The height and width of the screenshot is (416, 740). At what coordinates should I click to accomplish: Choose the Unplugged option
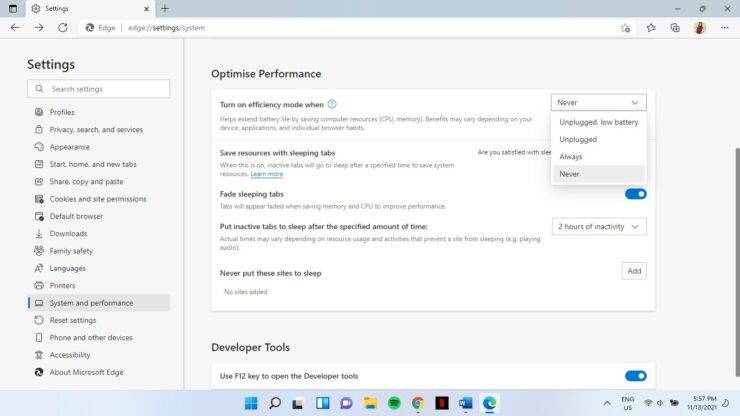coord(598,139)
